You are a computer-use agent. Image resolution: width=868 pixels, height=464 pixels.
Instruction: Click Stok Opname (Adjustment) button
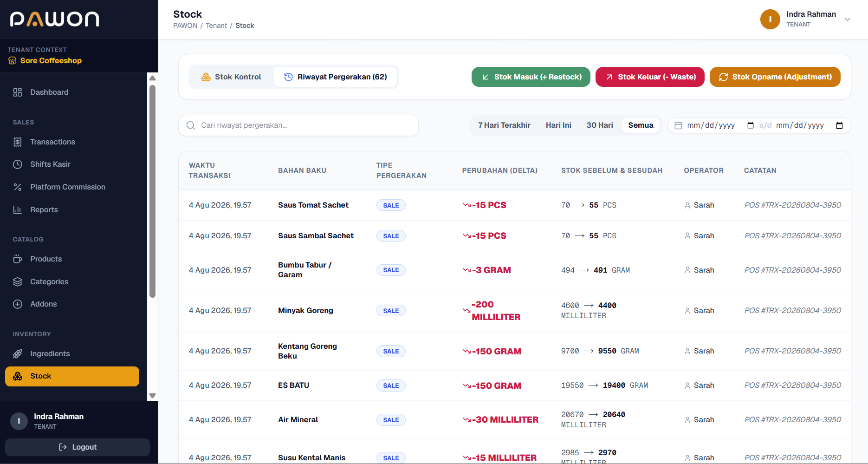[x=775, y=77]
